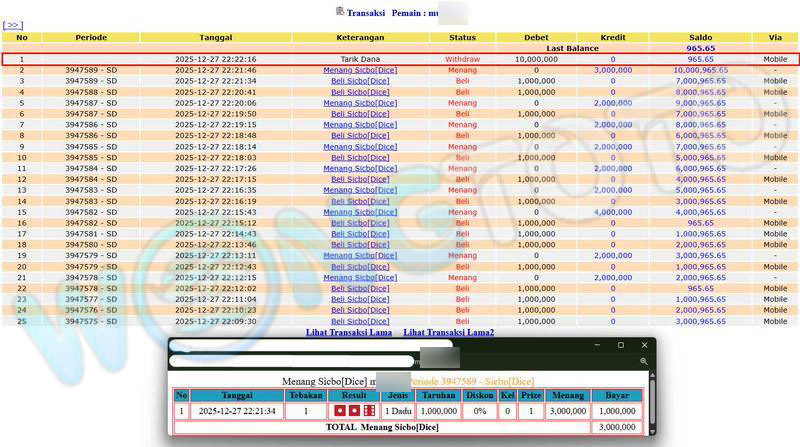The width and height of the screenshot is (800, 447).
Task: Click the 3,000,000 Kredit amount in row 2
Action: pyautogui.click(x=613, y=71)
